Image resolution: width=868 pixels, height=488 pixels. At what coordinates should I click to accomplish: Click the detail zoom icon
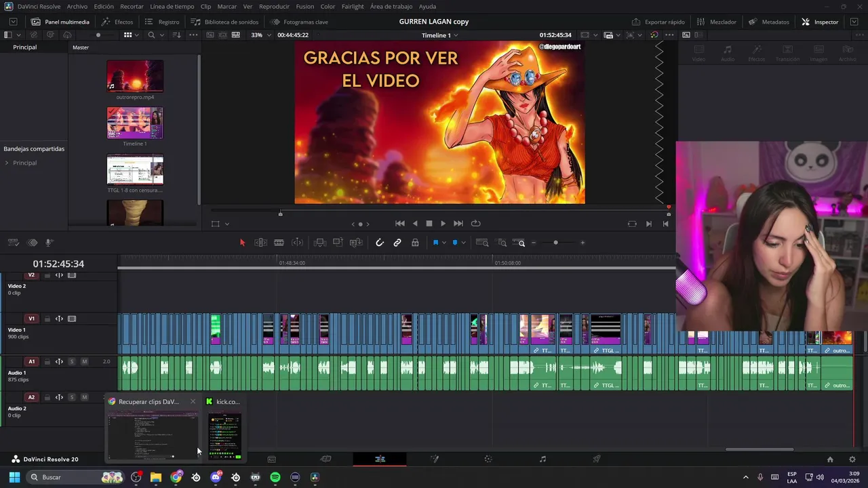(502, 243)
